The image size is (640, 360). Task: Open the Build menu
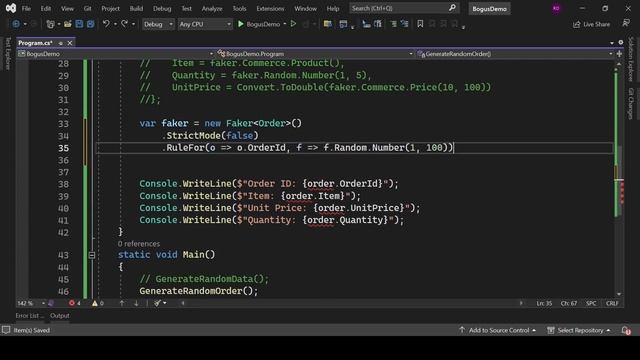click(136, 8)
